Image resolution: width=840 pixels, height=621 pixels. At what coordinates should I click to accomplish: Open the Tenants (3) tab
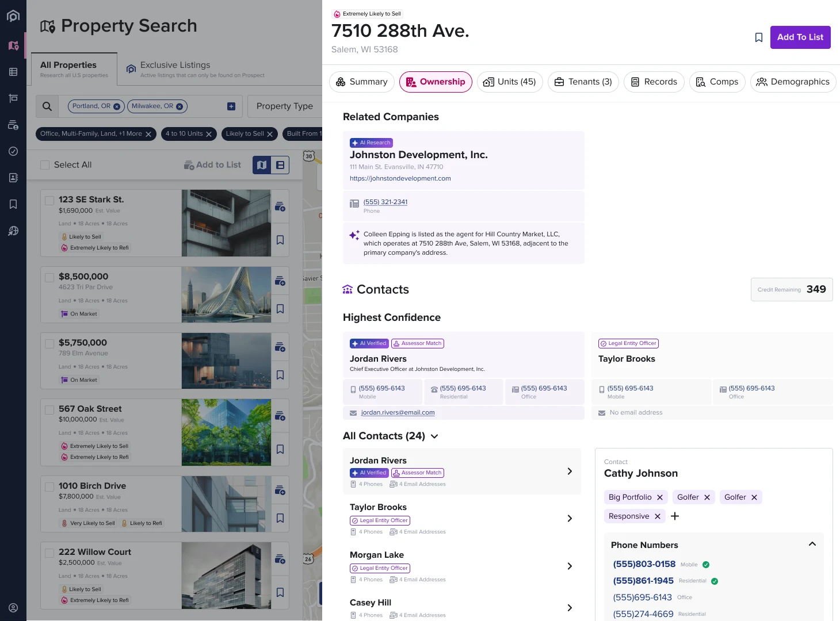(x=583, y=82)
